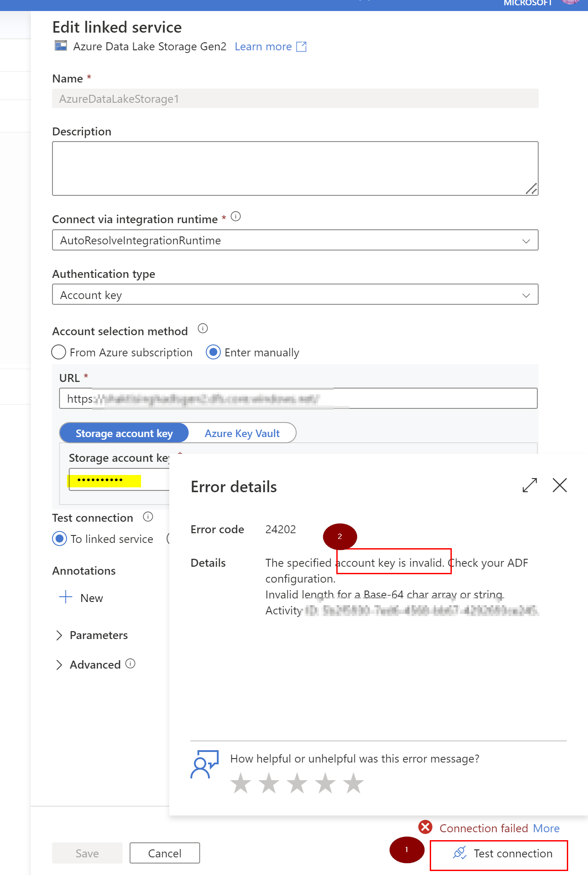
Task: Open the Learn more link
Action: point(263,47)
